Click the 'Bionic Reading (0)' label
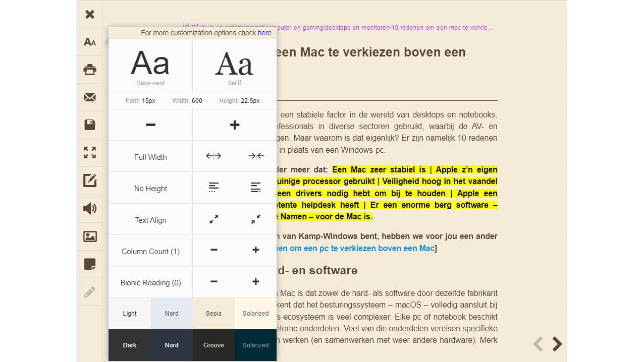Viewport: 644px width, 362px height. click(150, 283)
